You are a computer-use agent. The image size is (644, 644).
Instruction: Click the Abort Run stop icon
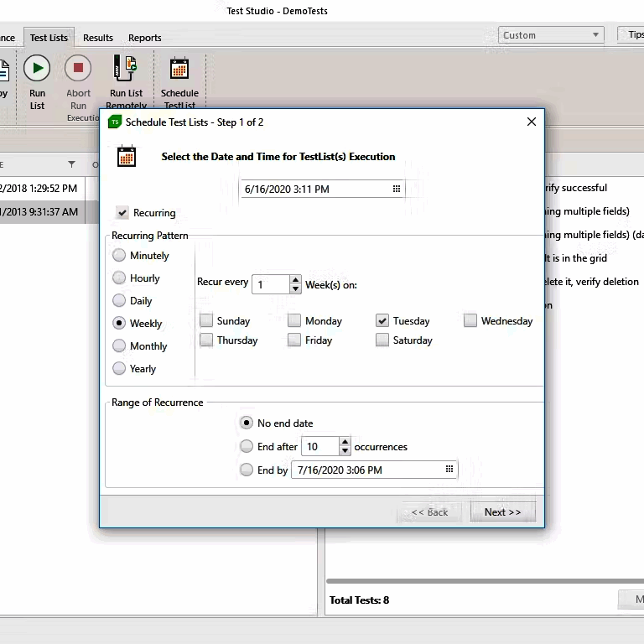pos(78,68)
